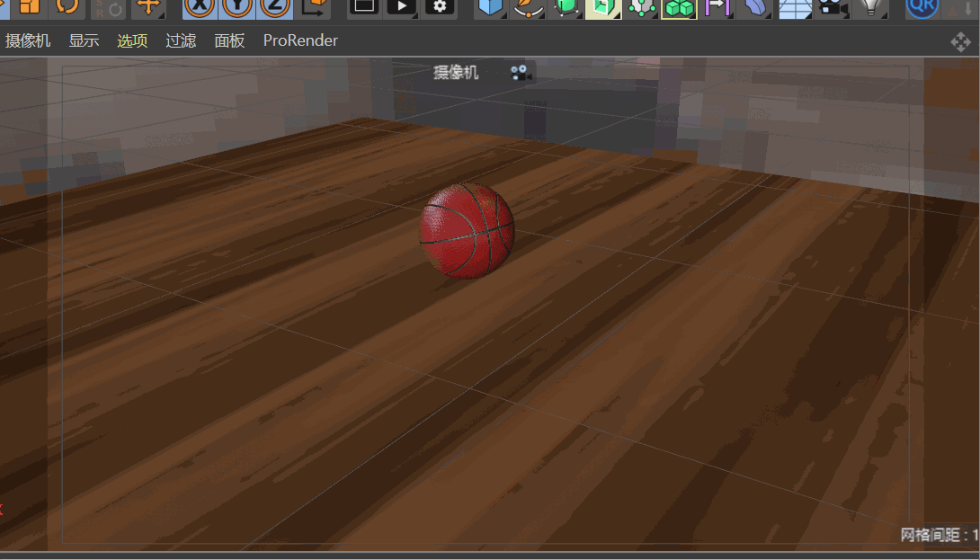The image size is (980, 560).
Task: Select the Move tool in the toolbar
Action: [x=149, y=9]
